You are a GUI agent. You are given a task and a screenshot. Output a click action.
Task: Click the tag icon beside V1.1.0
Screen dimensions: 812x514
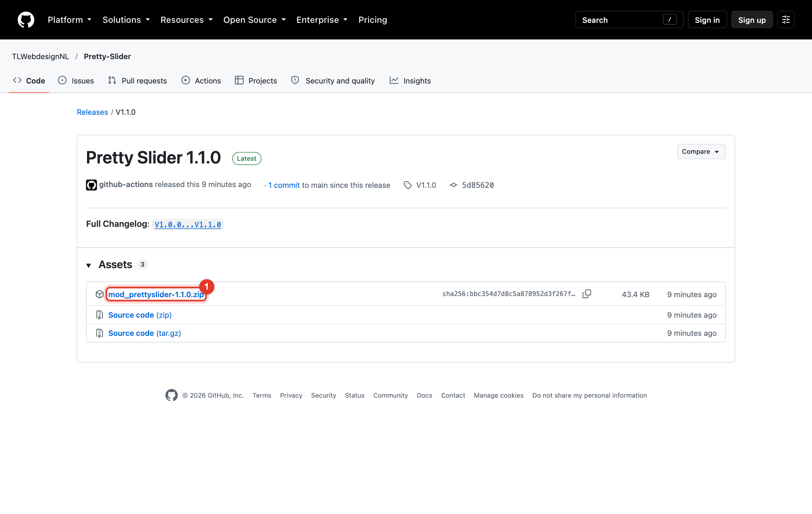point(408,185)
